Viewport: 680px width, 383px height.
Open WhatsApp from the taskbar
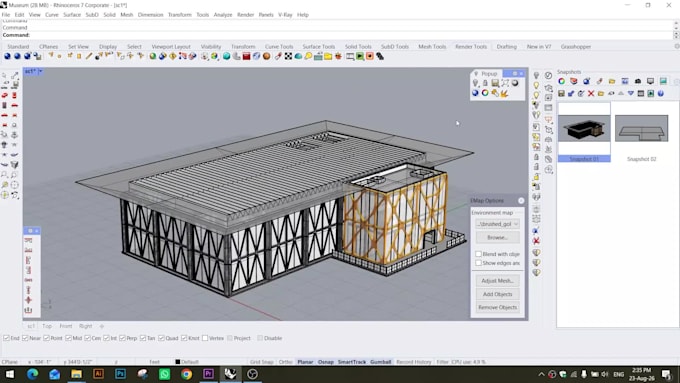click(x=164, y=373)
